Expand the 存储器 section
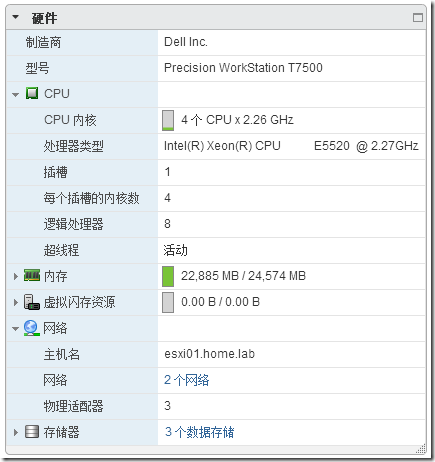 (x=16, y=432)
